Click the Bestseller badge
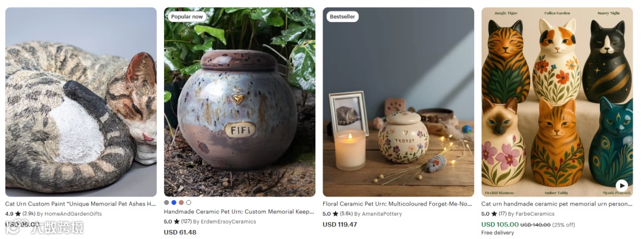644x239 pixels. tap(342, 17)
